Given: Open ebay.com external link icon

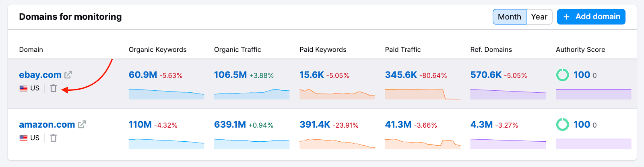Looking at the screenshot, I should coord(68,75).
